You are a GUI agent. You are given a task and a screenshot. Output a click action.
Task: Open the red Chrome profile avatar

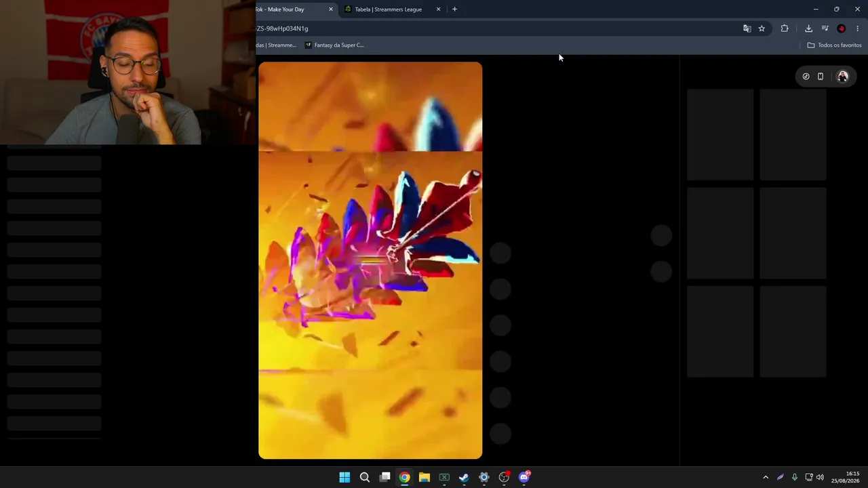tap(842, 28)
